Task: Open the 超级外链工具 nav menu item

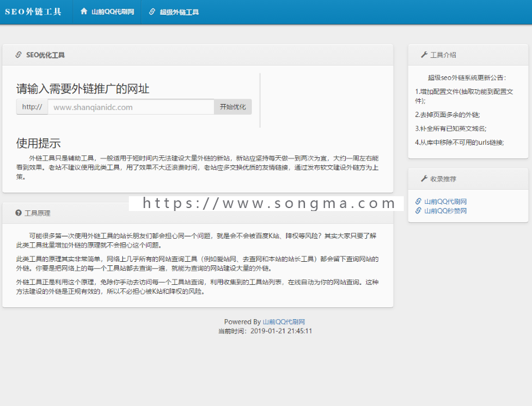Action: click(179, 12)
